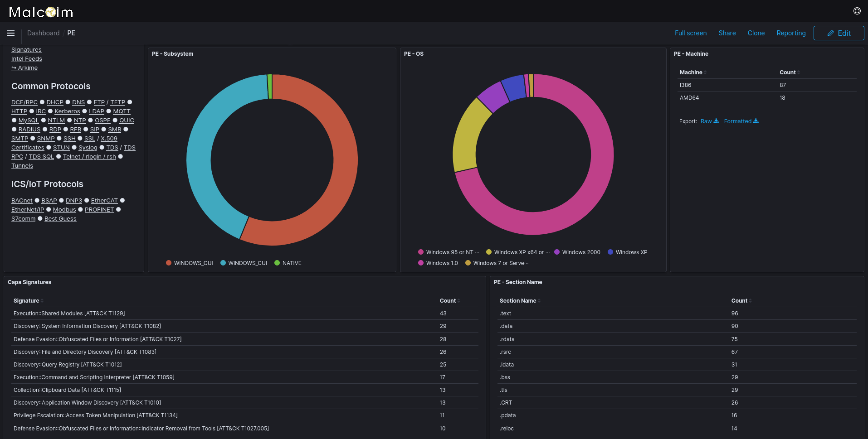Clone the current dashboard

pyautogui.click(x=756, y=33)
